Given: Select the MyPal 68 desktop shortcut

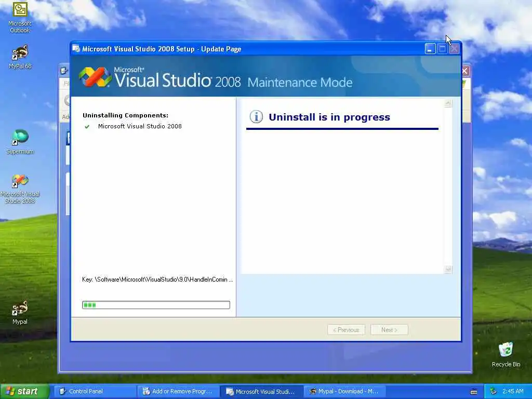Looking at the screenshot, I should click(x=20, y=57).
